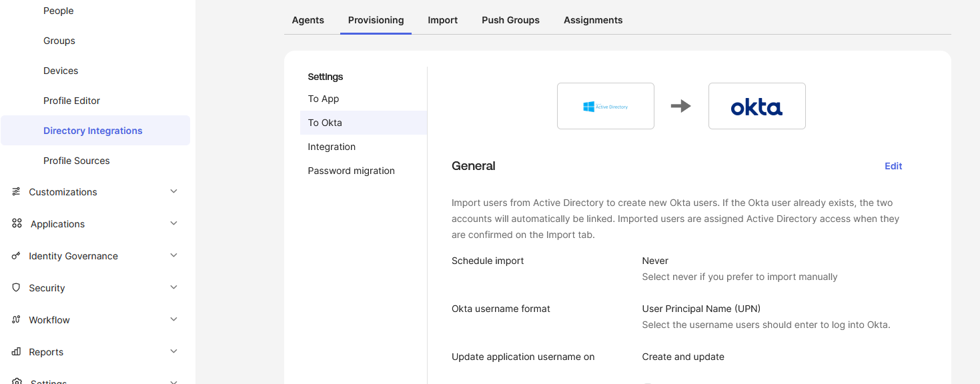Click the General section heading
This screenshot has width=980, height=384.
point(474,166)
